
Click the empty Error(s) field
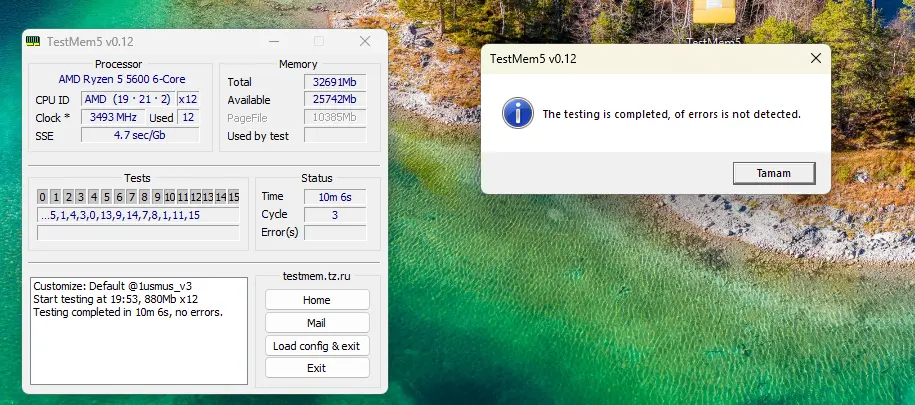pyautogui.click(x=335, y=232)
